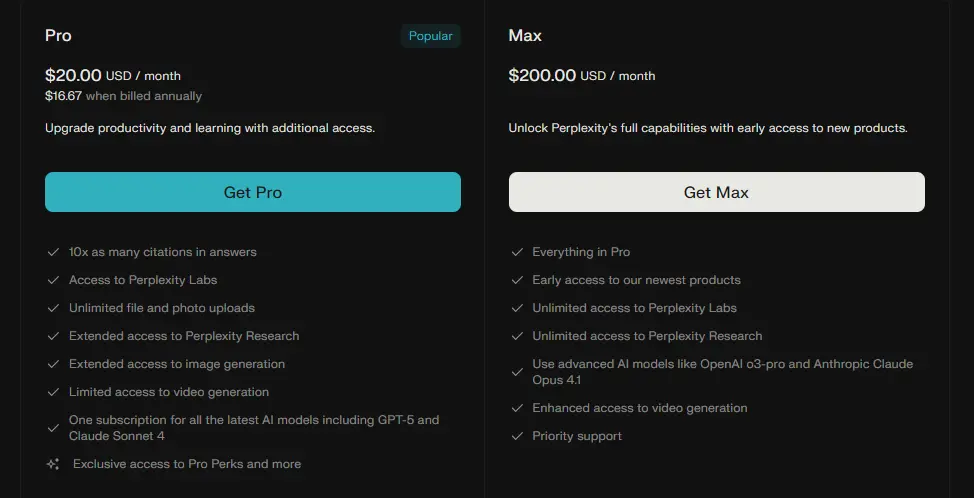Click checkmark beside Enhanced access to video generation
Image resolution: width=974 pixels, height=498 pixels.
(x=517, y=408)
